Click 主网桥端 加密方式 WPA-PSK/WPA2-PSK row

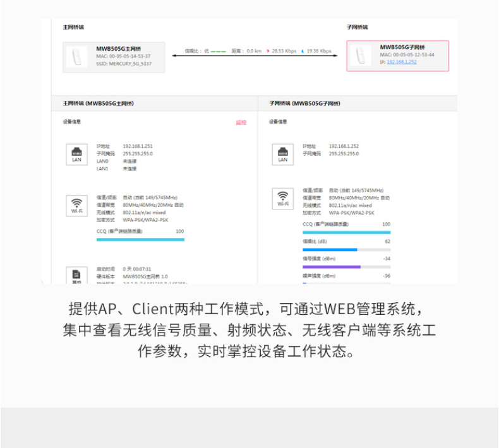[x=133, y=220]
